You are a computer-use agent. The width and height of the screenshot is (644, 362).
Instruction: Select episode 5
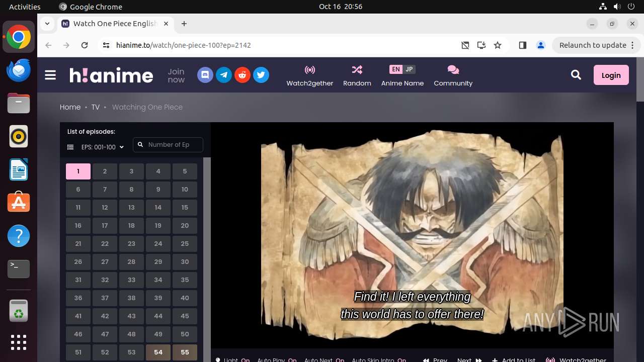185,171
